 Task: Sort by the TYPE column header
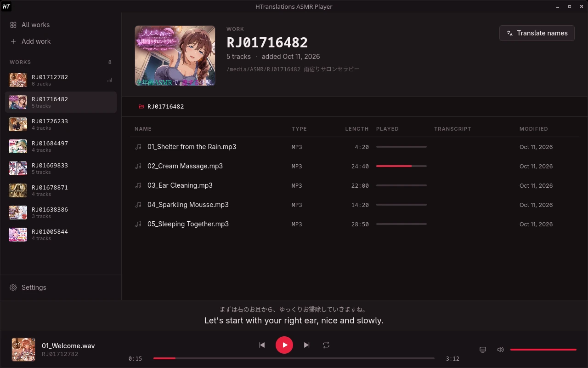point(299,129)
